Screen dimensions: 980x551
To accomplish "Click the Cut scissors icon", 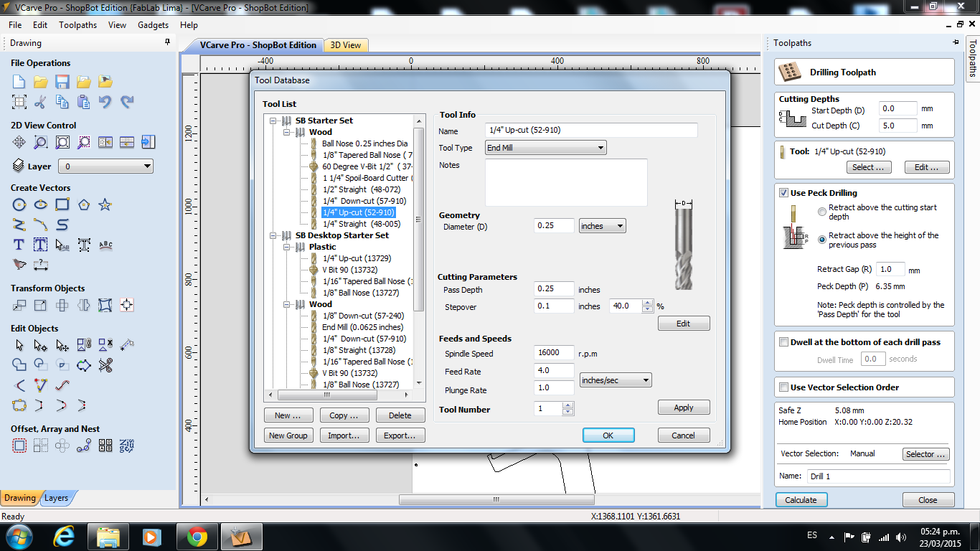I will (x=41, y=102).
